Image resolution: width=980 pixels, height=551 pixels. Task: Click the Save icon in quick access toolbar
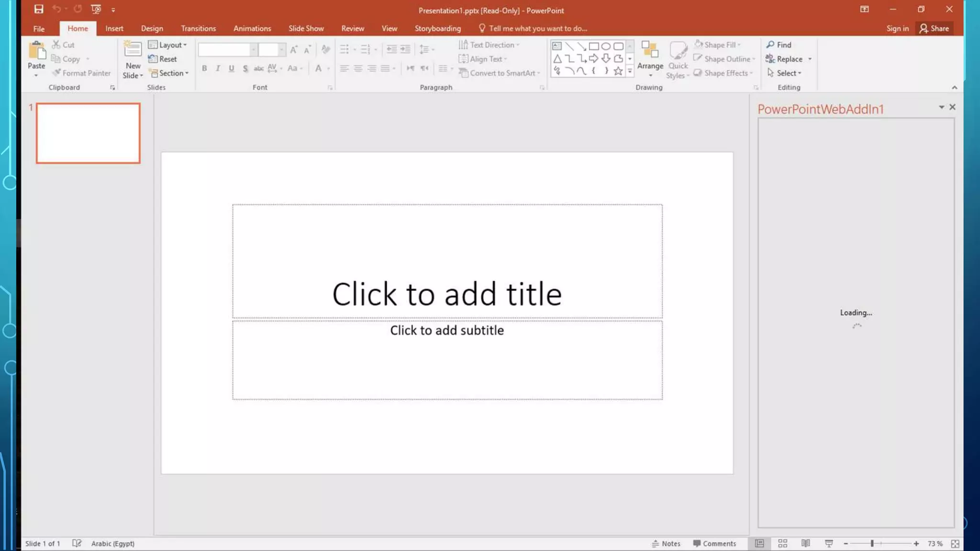click(39, 9)
